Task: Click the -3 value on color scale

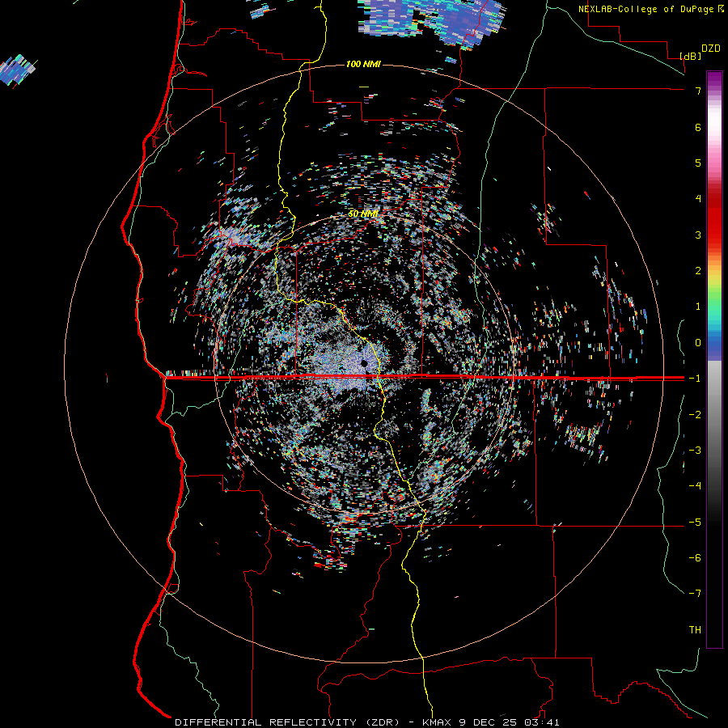Action: (695, 451)
